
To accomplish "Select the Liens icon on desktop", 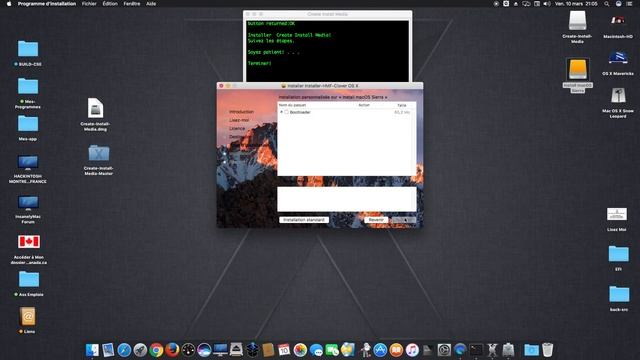I will pos(28,316).
